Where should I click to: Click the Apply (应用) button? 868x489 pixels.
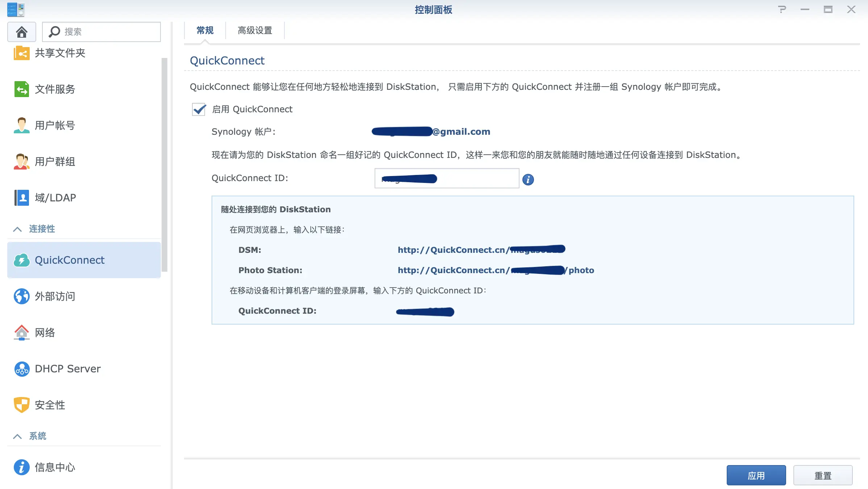coord(756,475)
